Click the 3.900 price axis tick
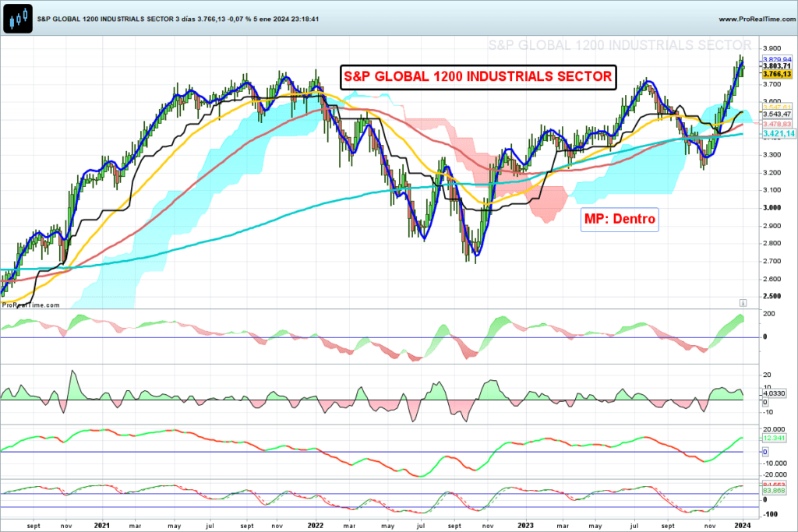Screen dimensions: 798x532 [x=772, y=48]
